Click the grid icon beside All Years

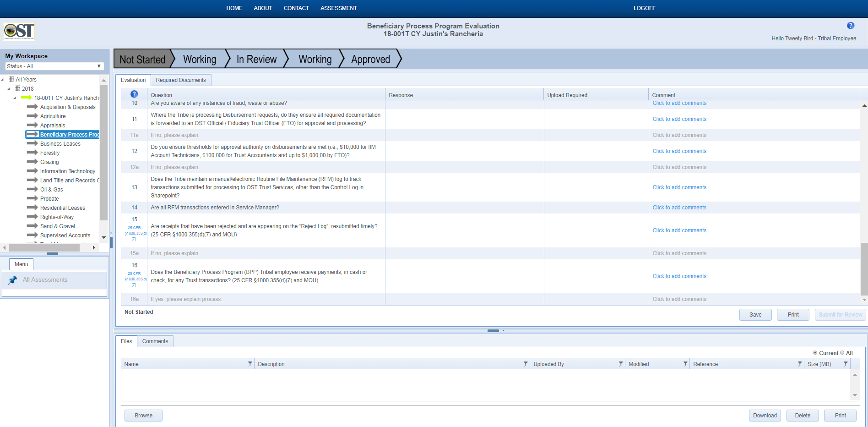tap(11, 79)
